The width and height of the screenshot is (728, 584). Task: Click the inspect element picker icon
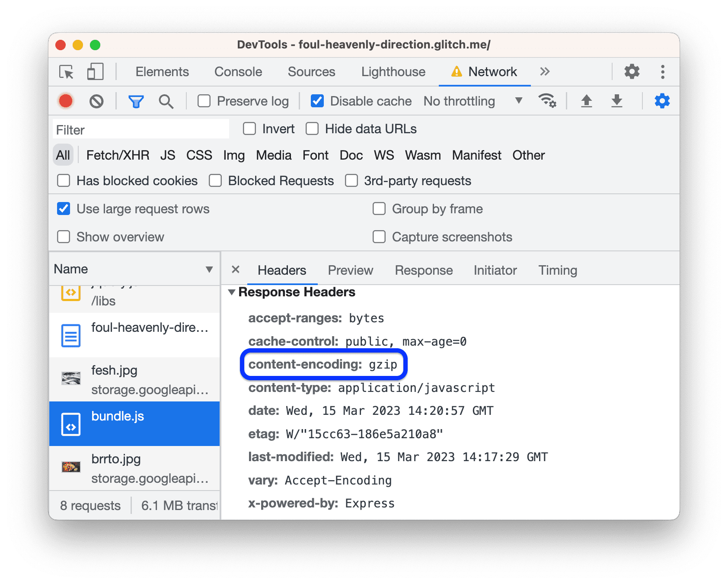click(67, 72)
